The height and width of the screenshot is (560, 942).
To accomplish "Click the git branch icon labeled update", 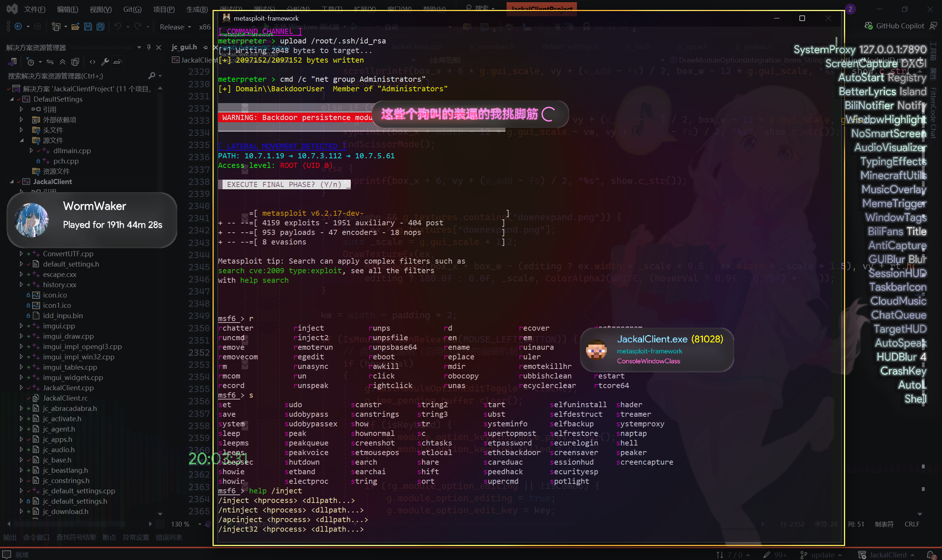I will coord(804,555).
